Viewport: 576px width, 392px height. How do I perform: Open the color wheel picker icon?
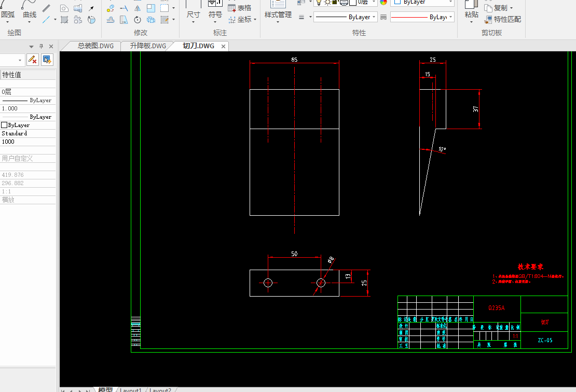(x=383, y=3)
